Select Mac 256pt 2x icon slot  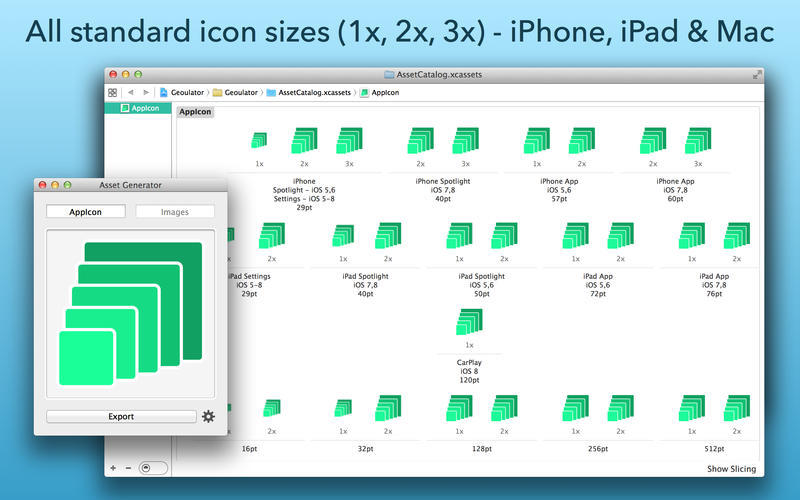(x=620, y=408)
